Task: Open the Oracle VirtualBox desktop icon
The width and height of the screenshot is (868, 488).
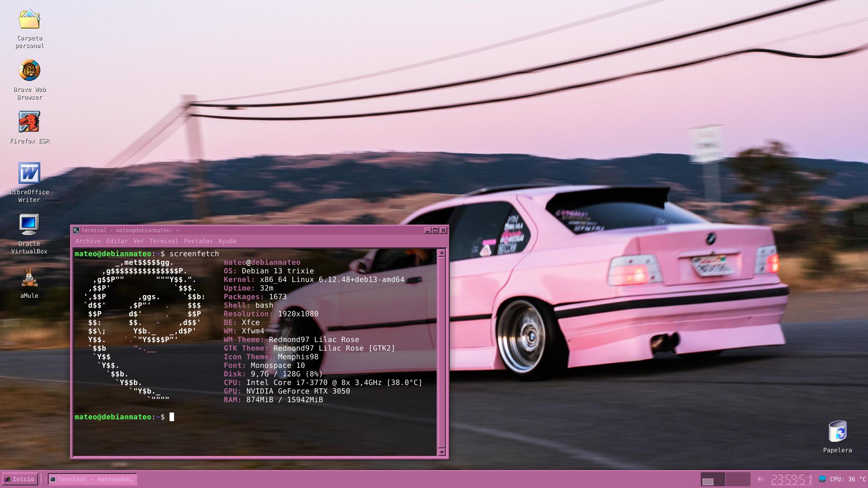Action: 29,225
